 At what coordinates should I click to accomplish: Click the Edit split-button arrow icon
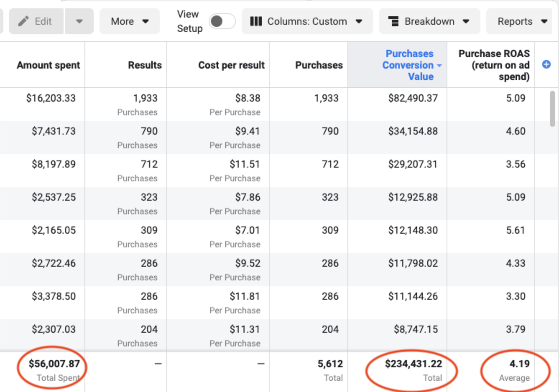(80, 21)
